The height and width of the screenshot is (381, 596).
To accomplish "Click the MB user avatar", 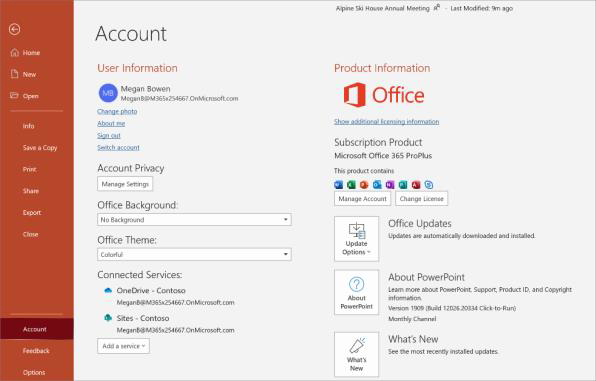I will (108, 93).
